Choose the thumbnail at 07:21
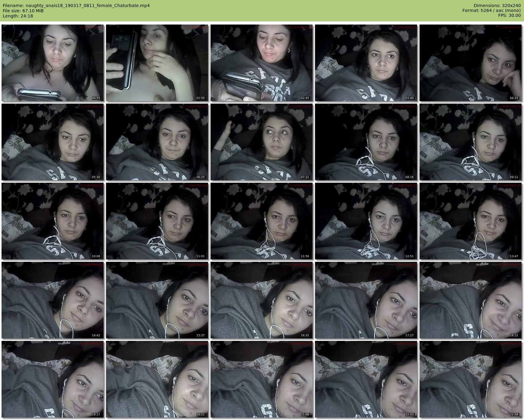Viewport: 524px width, 420px height. coord(262,142)
